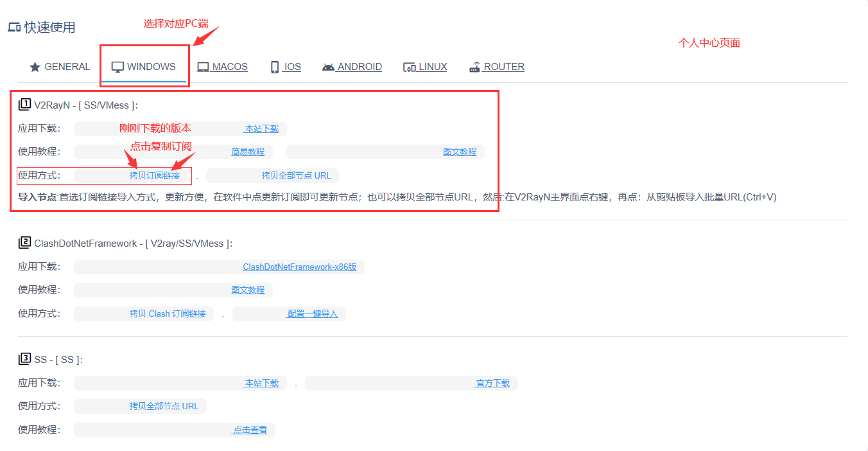Click 拷贝全部节点 URL in SS section
Screen dimensions: 868x451
164,406
